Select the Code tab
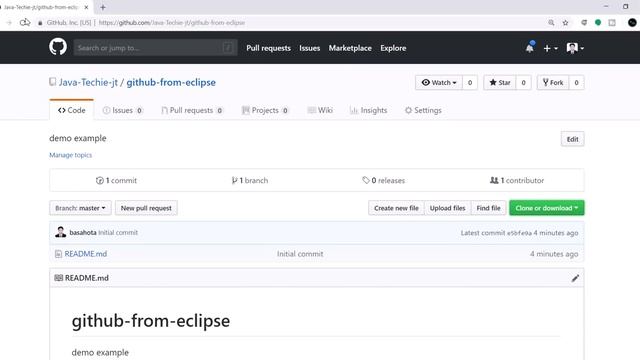This screenshot has height=360, width=640. (71, 110)
